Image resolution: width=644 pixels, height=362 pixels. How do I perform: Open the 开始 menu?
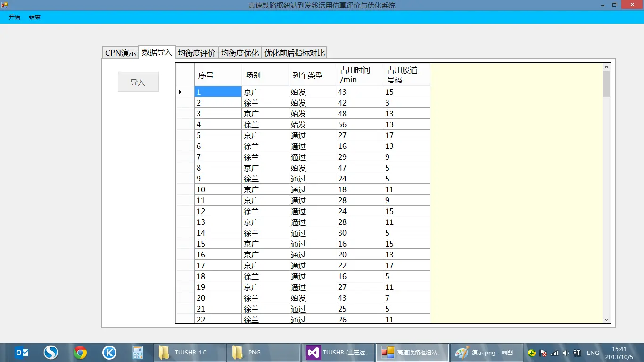15,17
